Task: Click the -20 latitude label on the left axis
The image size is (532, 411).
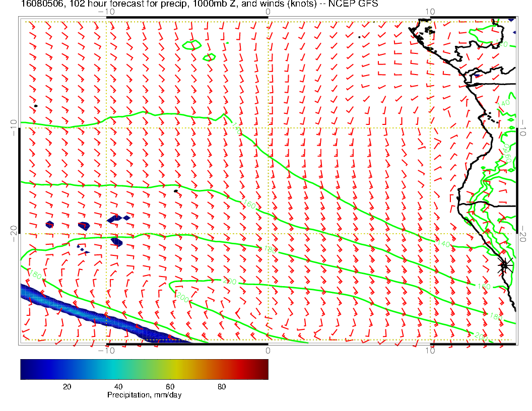Action: [14, 231]
